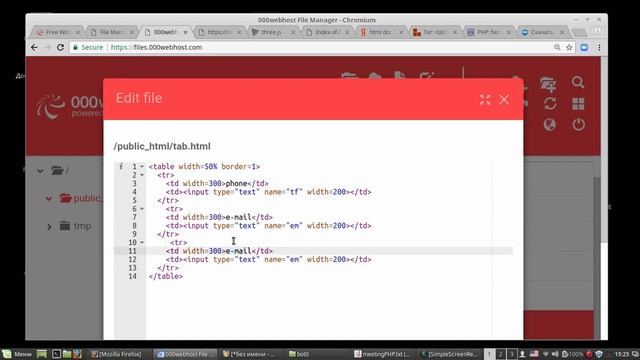The width and height of the screenshot is (640, 360).
Task: Switch to the three.js browser tab
Action: [x=272, y=32]
